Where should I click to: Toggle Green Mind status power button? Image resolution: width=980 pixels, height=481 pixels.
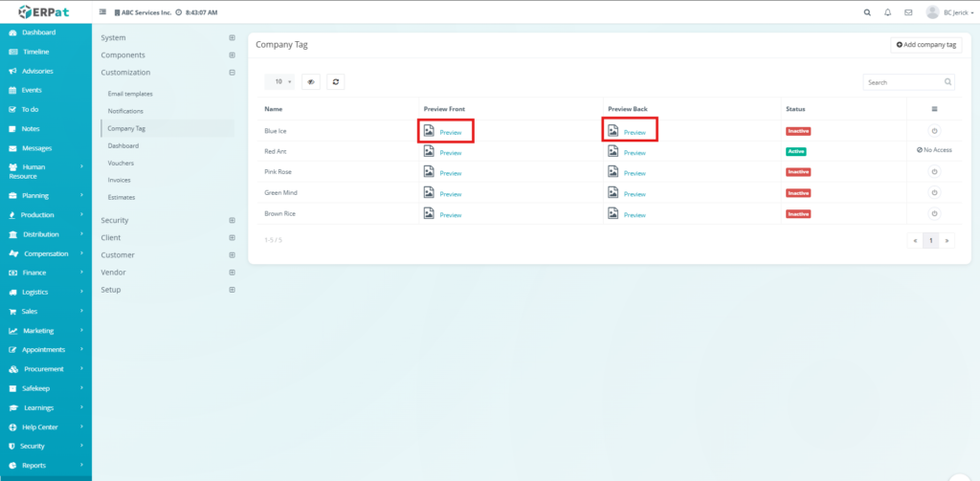tap(934, 193)
